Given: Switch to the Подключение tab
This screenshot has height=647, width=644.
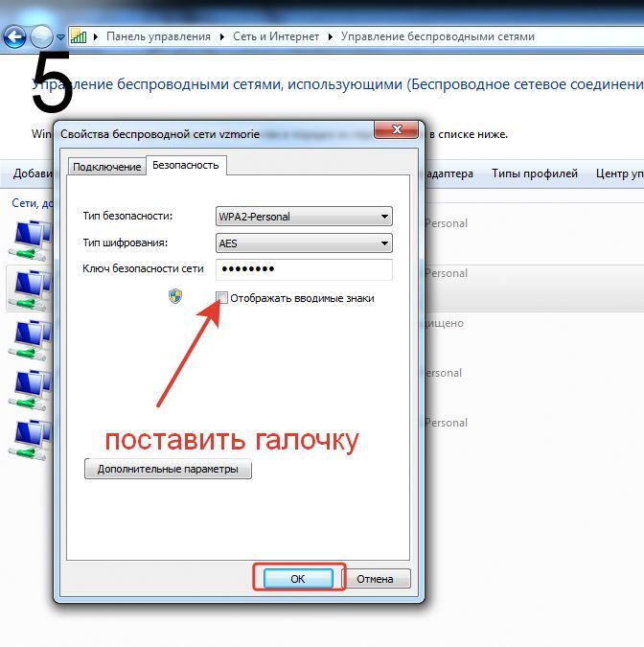Looking at the screenshot, I should (x=106, y=167).
